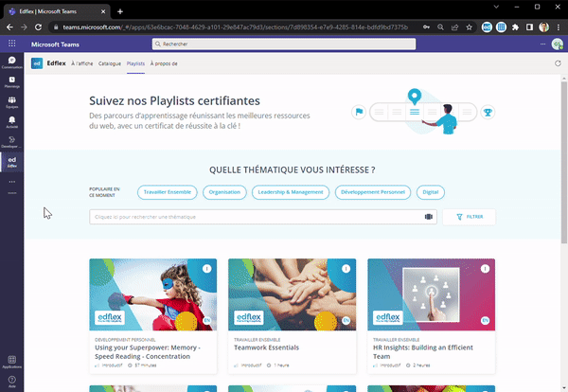Open Chrome profile avatar
The image size is (568, 392).
click(x=543, y=27)
